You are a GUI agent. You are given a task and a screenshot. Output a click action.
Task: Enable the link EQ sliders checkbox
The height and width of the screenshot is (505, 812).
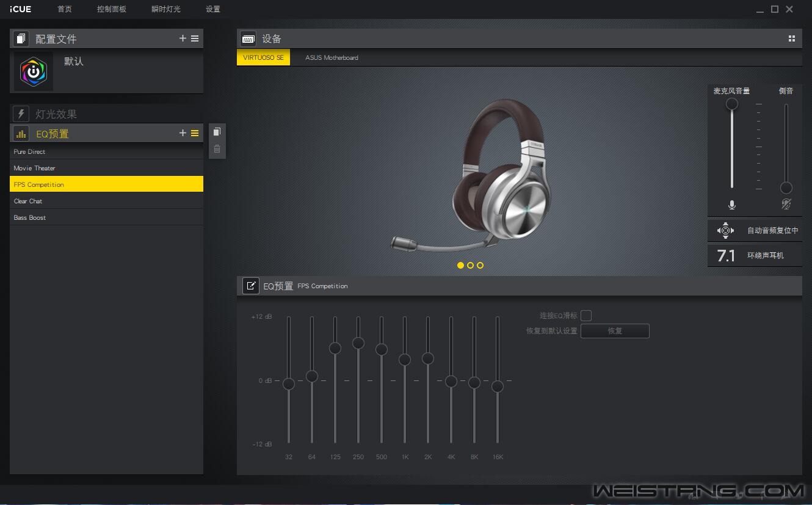coord(586,316)
